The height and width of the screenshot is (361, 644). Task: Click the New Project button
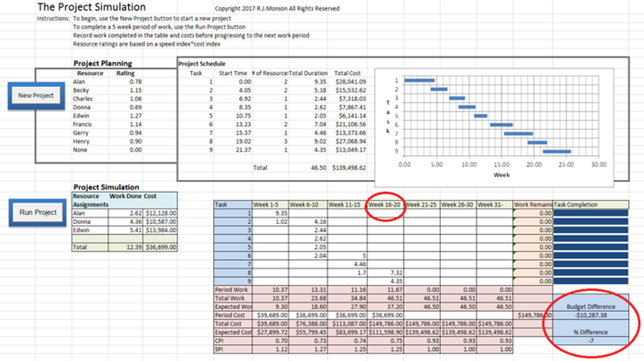(36, 96)
